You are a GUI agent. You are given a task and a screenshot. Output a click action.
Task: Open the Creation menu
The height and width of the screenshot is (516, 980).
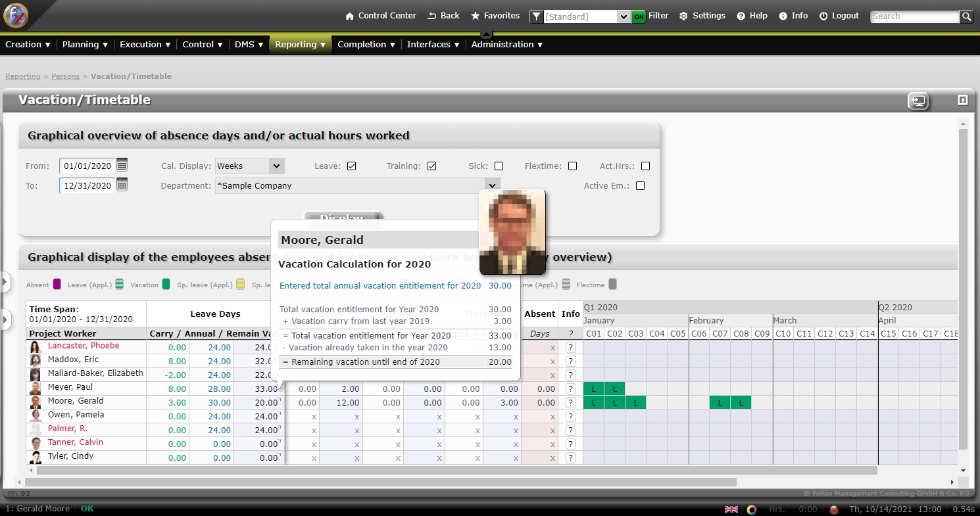[28, 44]
